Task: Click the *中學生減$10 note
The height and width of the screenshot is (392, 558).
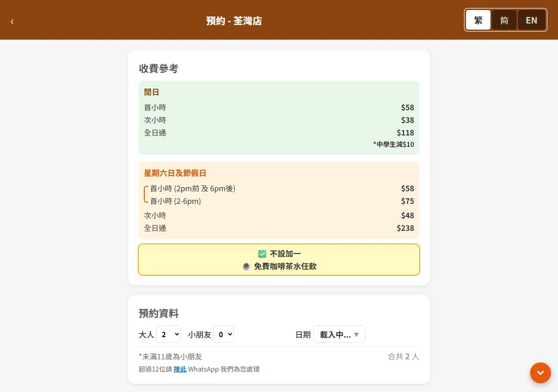Action: pos(394,144)
